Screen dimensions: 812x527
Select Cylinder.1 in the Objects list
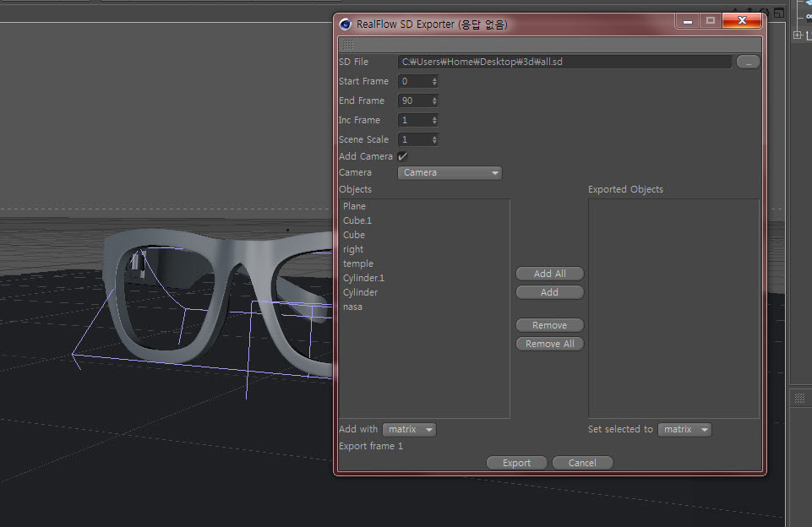[363, 278]
